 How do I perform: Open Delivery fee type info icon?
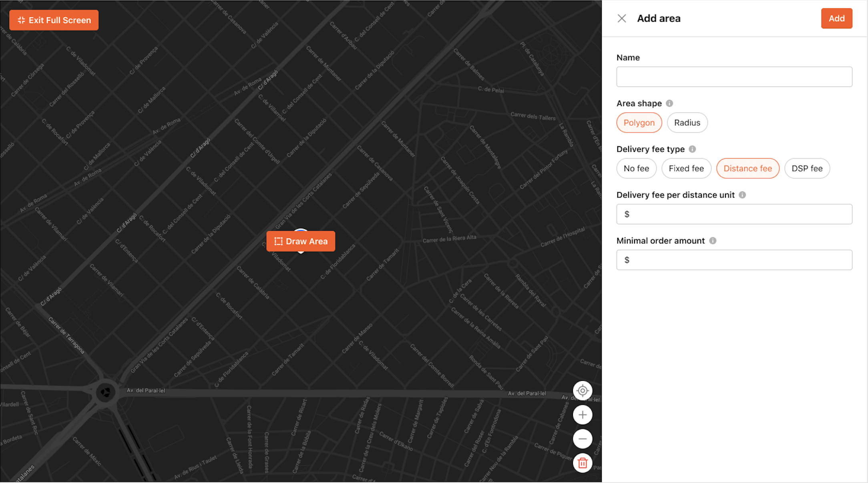pyautogui.click(x=692, y=149)
